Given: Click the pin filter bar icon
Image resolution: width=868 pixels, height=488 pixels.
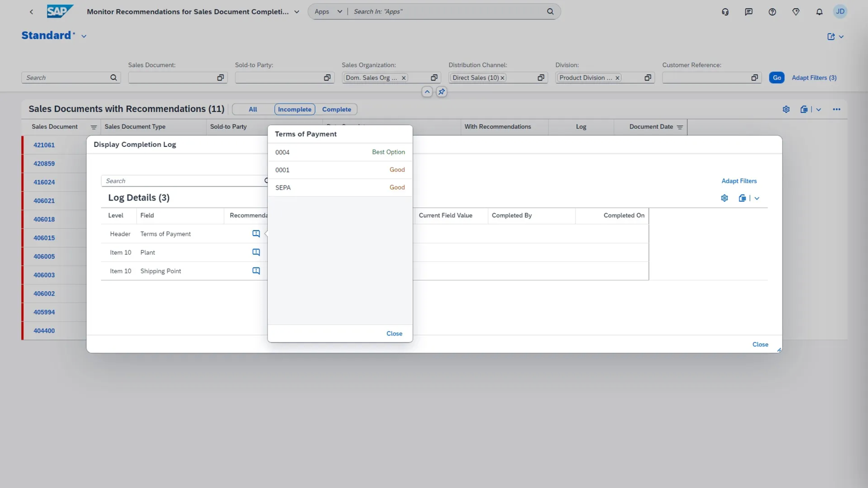Looking at the screenshot, I should [x=442, y=92].
